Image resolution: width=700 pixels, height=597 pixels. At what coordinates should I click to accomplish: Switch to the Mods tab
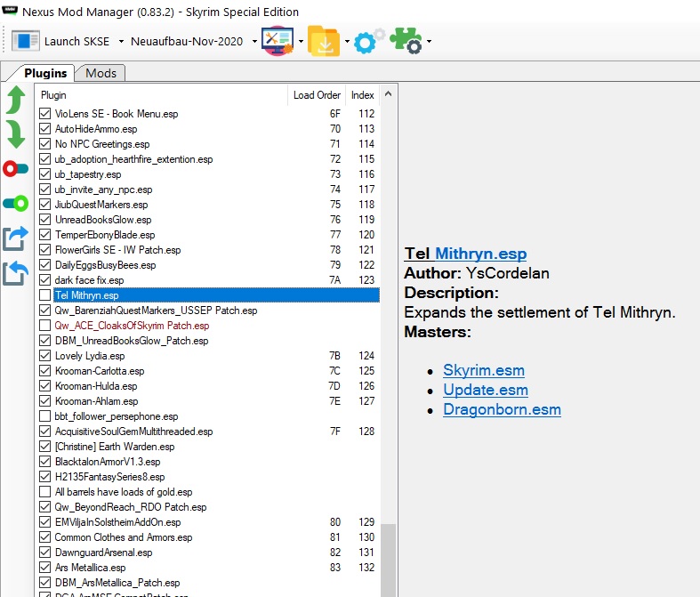coord(101,73)
